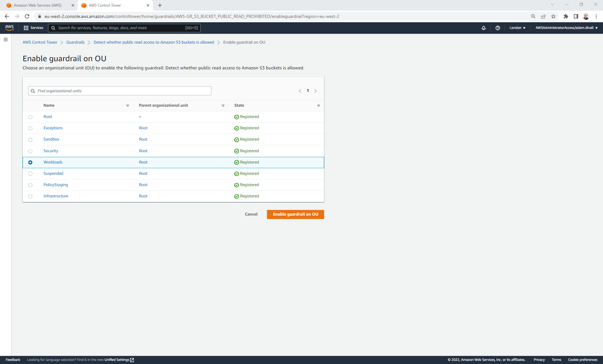Open the browser extensions puzzle icon
This screenshot has height=364, width=603.
(x=566, y=16)
